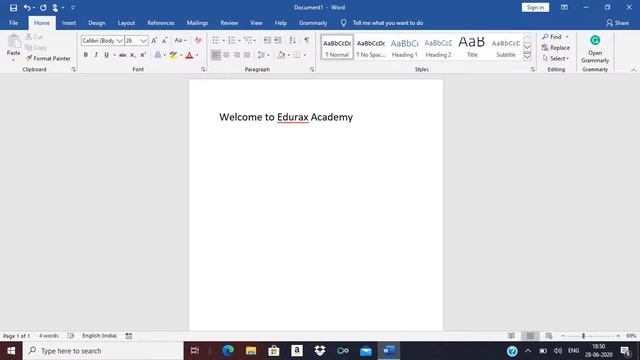Click the Sign in button
The height and width of the screenshot is (360, 640).
[535, 7]
